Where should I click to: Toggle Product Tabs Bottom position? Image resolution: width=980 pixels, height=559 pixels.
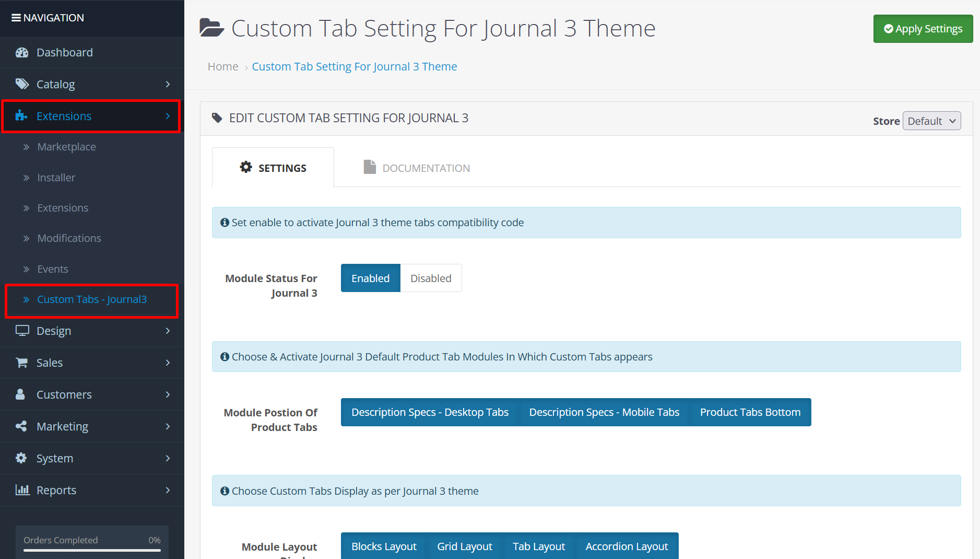(x=750, y=412)
